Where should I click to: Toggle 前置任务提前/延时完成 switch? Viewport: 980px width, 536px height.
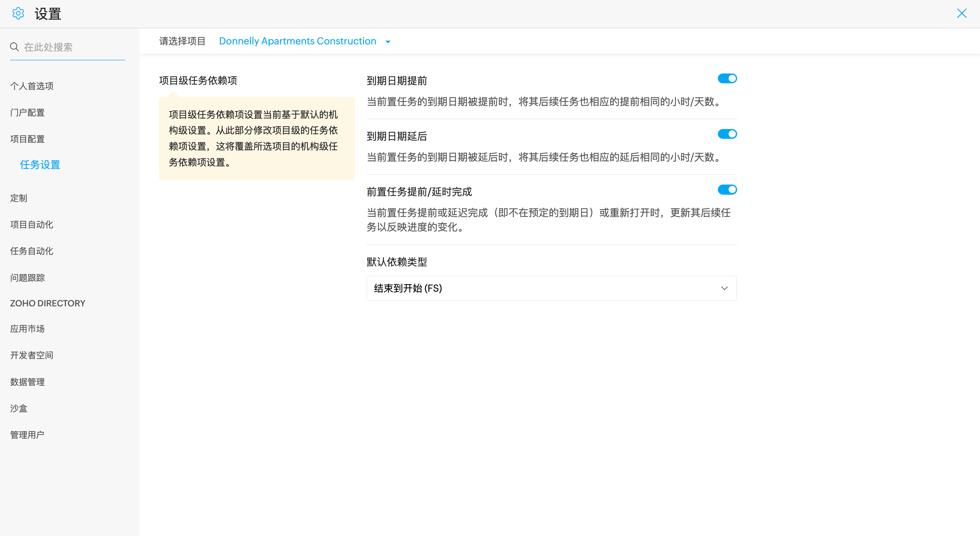(x=727, y=189)
